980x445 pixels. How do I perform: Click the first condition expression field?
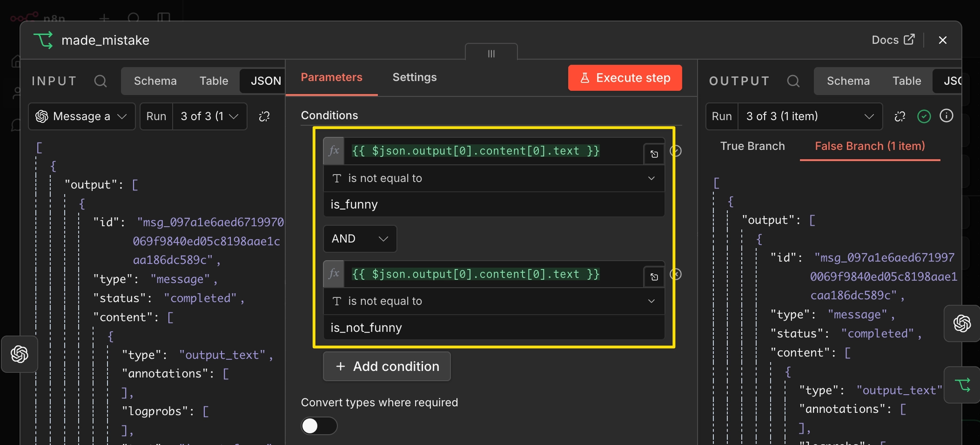494,151
